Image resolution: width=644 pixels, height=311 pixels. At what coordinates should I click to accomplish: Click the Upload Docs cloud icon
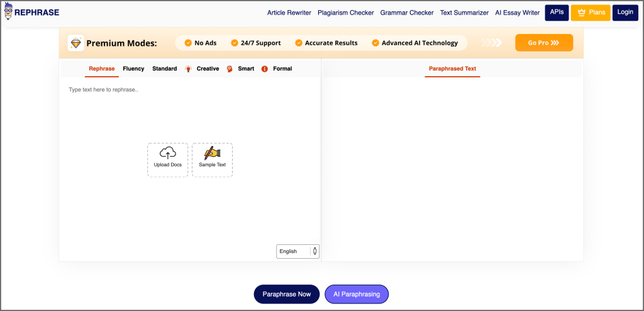167,153
